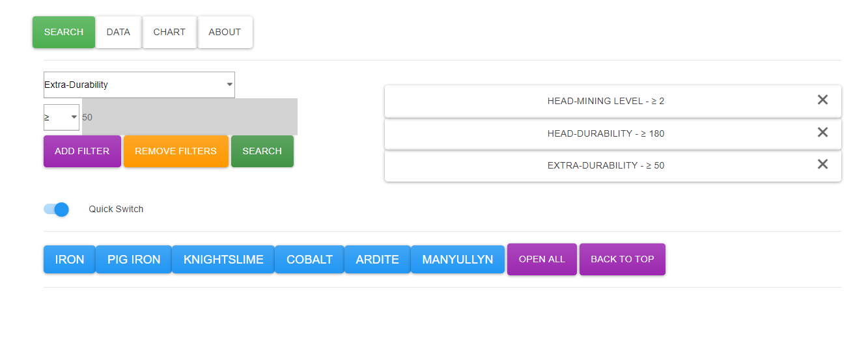Remove the Head-Mining Level filter with X
The image size is (868, 356).
click(x=822, y=100)
